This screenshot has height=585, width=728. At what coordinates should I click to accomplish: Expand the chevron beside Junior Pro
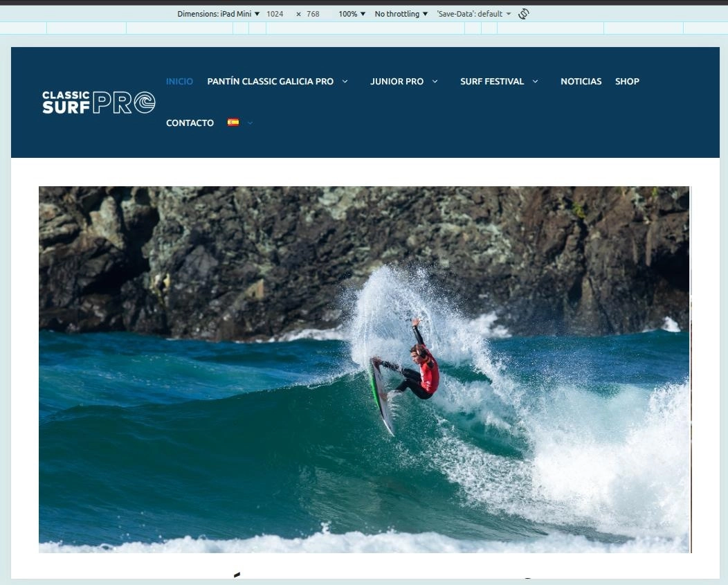pos(435,82)
